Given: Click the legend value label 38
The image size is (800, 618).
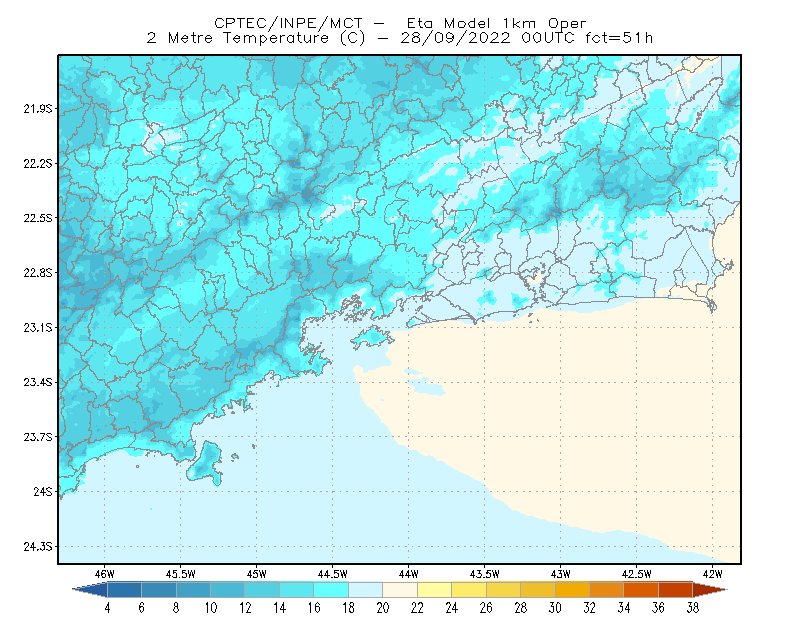Looking at the screenshot, I should click(693, 608).
